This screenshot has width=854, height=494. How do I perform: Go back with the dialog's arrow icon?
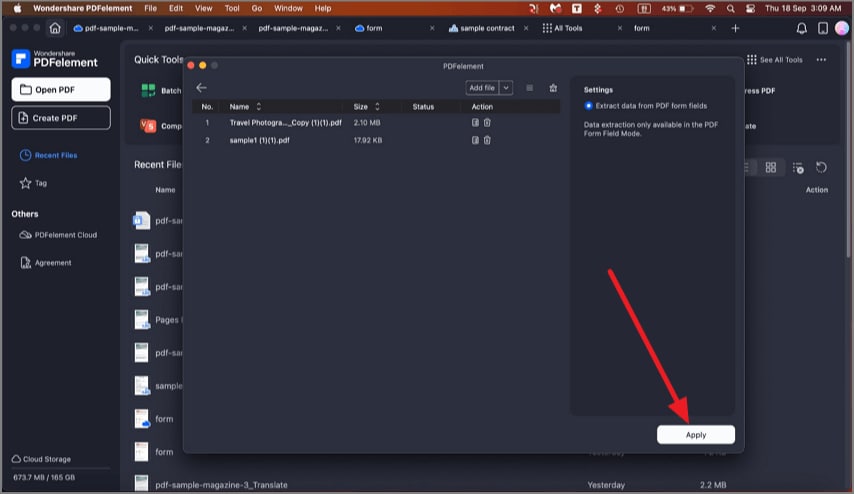coord(201,88)
